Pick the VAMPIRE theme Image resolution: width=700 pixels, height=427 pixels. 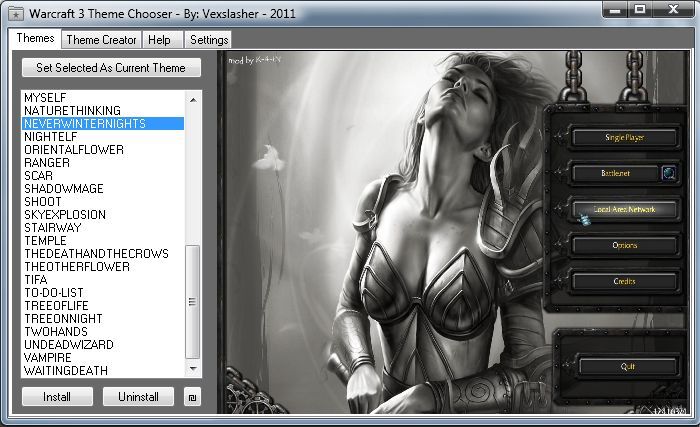[103, 357]
